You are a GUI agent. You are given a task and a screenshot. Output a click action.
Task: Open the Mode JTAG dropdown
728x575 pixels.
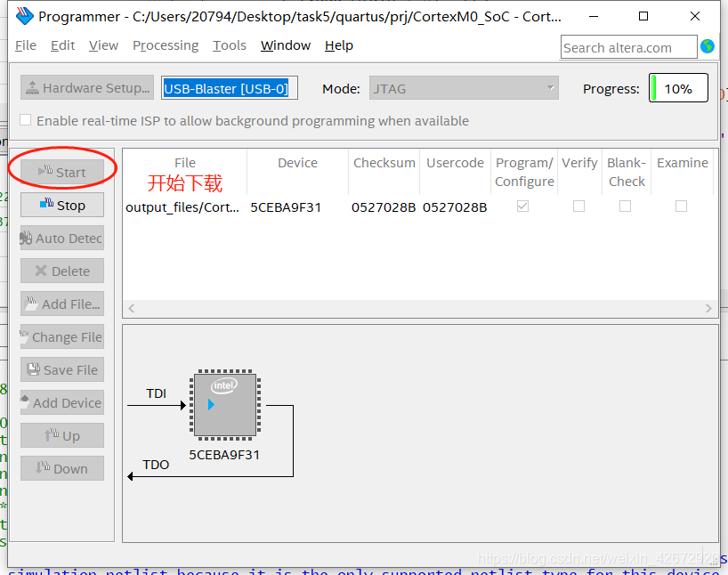(x=464, y=88)
